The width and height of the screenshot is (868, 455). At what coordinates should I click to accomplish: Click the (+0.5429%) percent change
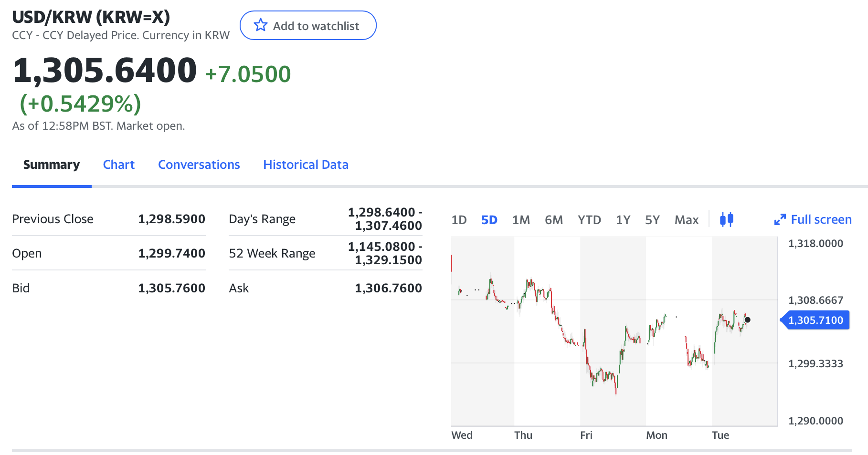click(x=80, y=103)
